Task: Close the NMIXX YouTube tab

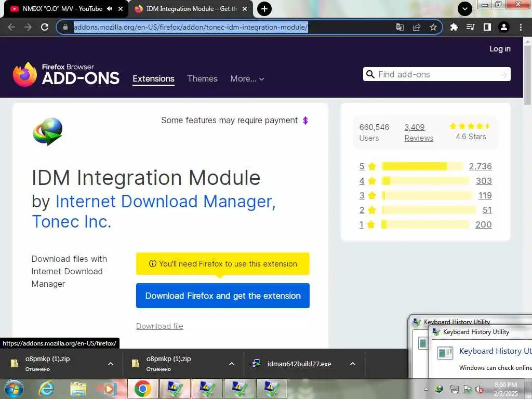Action: point(121,9)
